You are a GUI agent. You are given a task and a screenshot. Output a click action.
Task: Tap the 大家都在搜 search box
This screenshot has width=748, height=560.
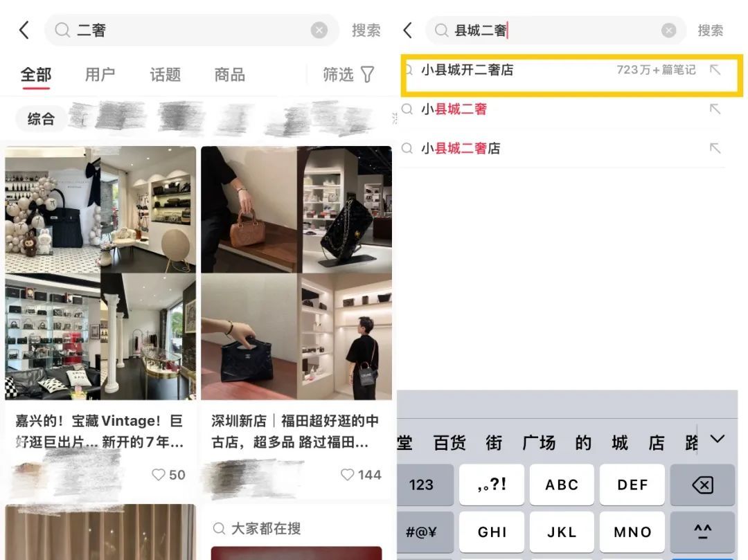click(x=296, y=529)
